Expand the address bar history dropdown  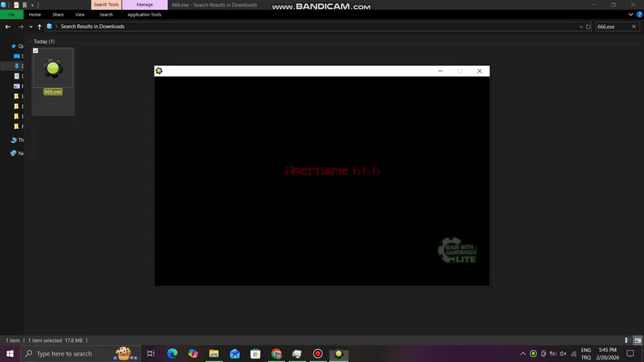point(581,26)
